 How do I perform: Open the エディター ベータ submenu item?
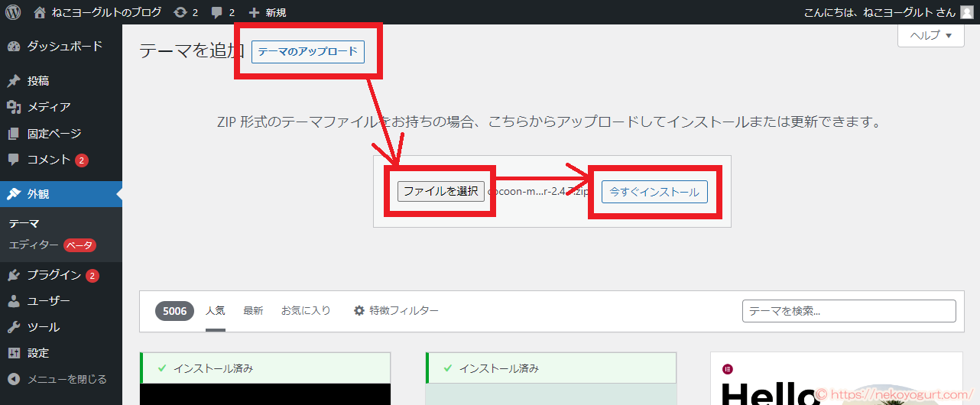click(x=52, y=245)
